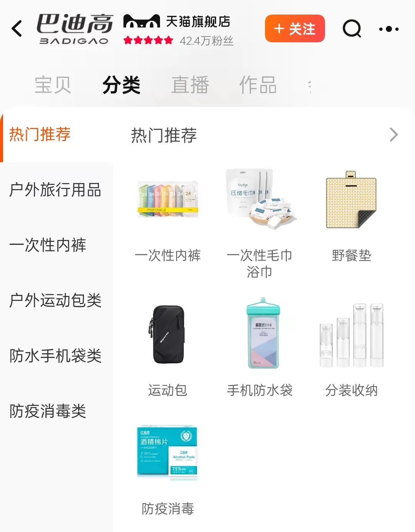The height and width of the screenshot is (532, 415).
Task: Select 防水手机袋类 category in the sidebar
Action: (55, 356)
